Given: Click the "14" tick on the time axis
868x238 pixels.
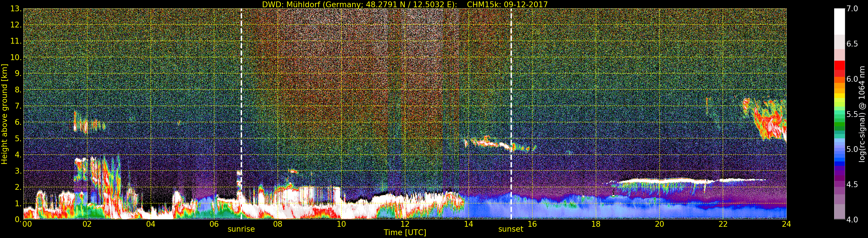Looking at the screenshot, I should 468,224.
